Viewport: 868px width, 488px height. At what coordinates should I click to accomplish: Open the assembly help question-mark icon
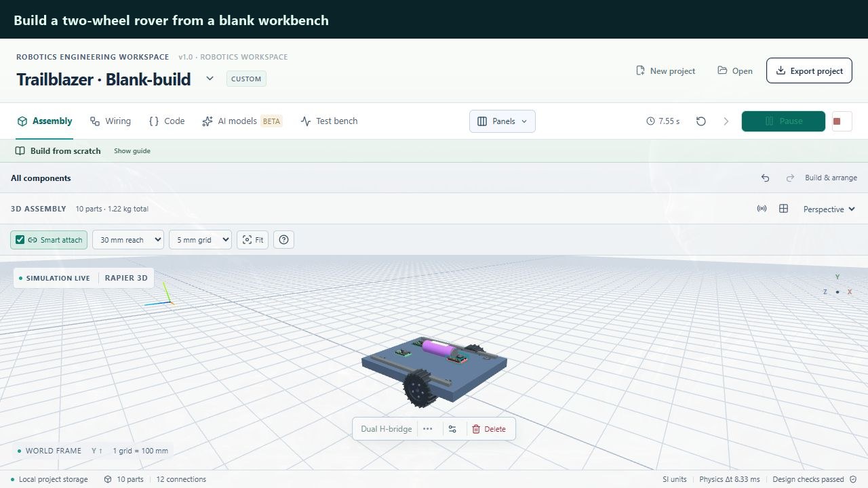[x=284, y=240]
